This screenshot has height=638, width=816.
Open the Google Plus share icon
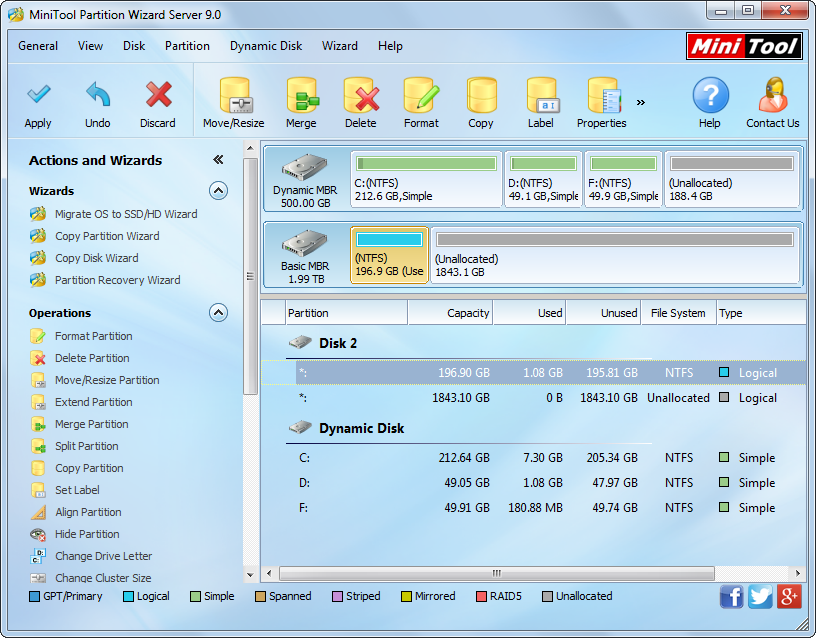[x=789, y=596]
